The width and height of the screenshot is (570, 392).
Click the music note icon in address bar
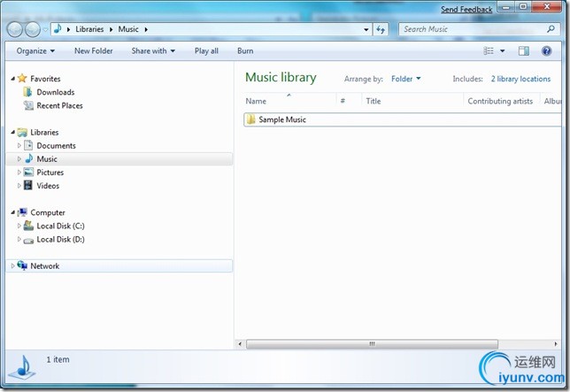[x=58, y=29]
